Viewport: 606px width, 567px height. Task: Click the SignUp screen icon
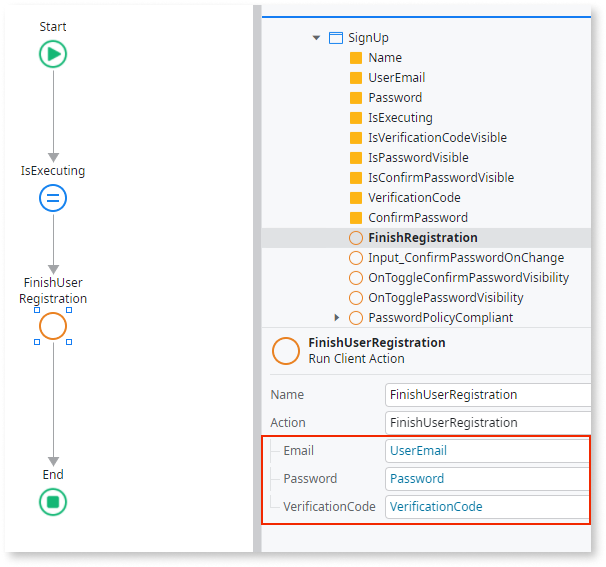click(335, 38)
